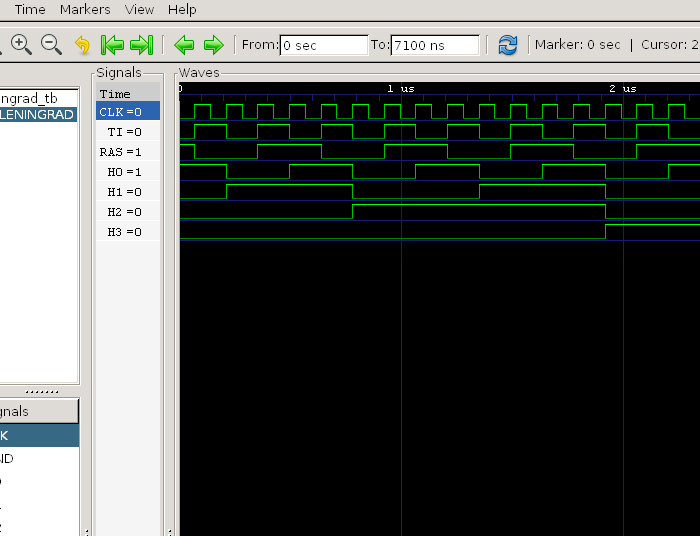Click the Find Previous Edge left arrow
The image size is (700, 536).
pos(184,45)
